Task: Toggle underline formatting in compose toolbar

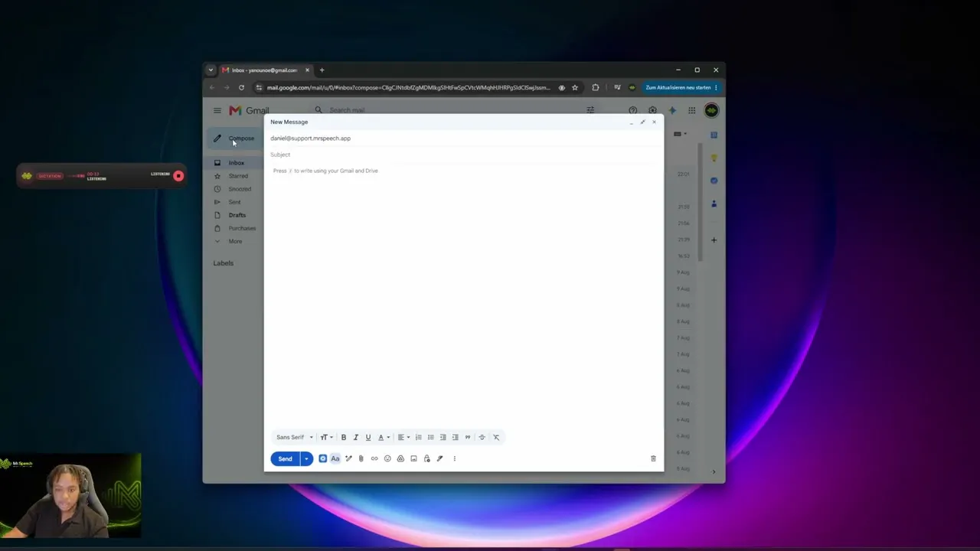Action: click(x=367, y=437)
